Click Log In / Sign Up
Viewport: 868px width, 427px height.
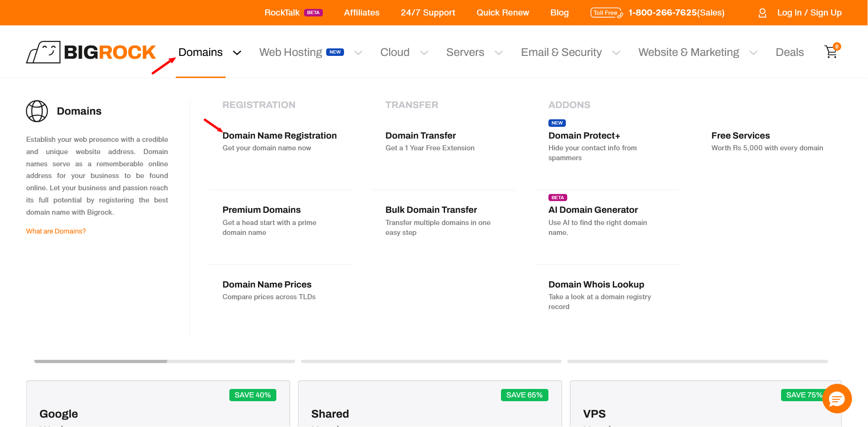tap(809, 13)
